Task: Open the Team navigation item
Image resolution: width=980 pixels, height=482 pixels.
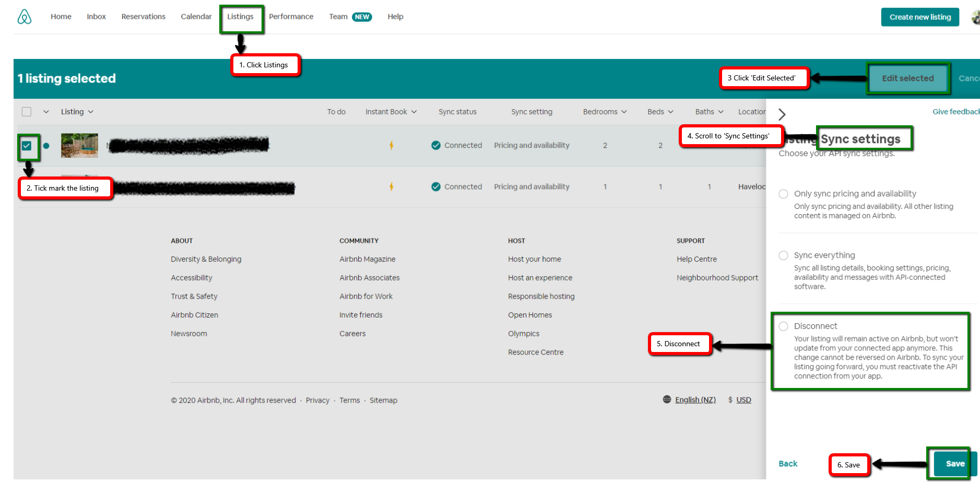Action: (350, 17)
